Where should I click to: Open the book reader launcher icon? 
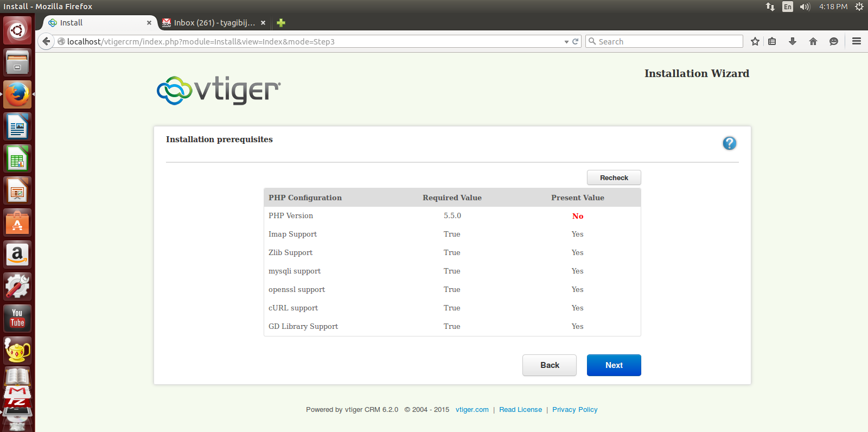pos(17,377)
